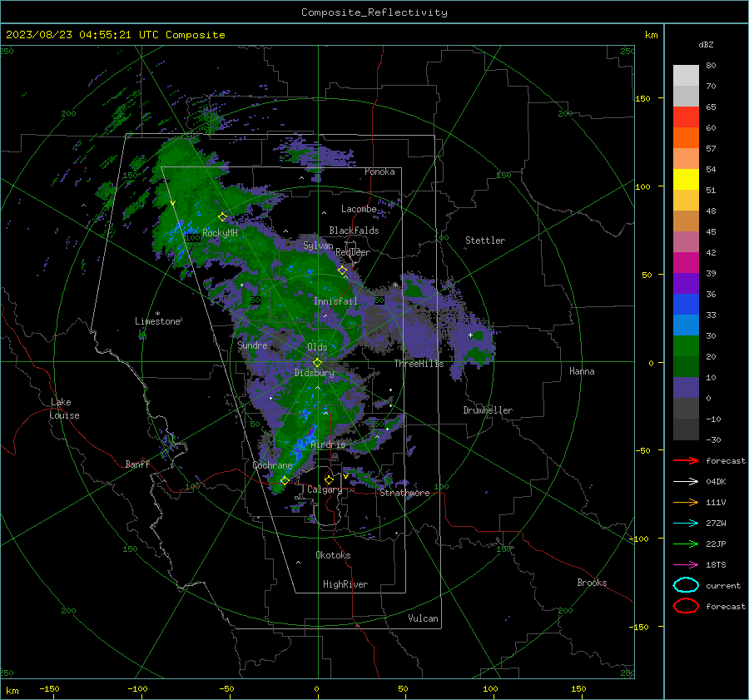Viewport: 749px width, 700px height.
Task: Click the white 04DK arrow in legend
Action: pos(686,482)
